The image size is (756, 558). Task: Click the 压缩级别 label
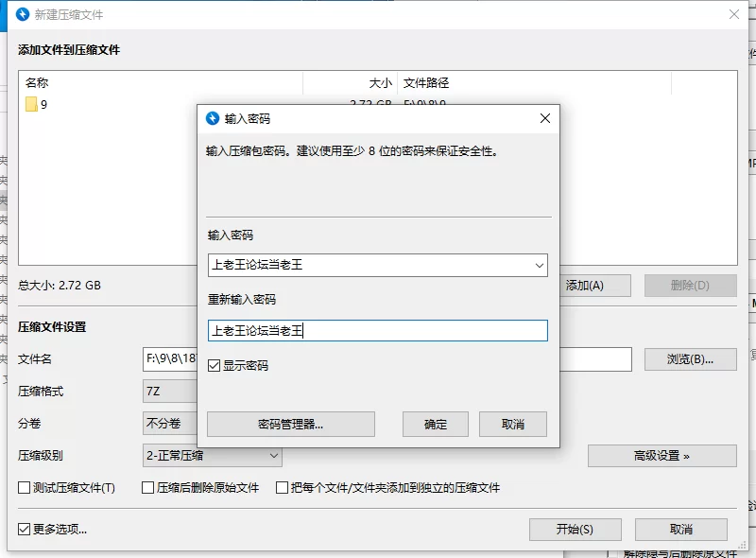click(x=41, y=455)
